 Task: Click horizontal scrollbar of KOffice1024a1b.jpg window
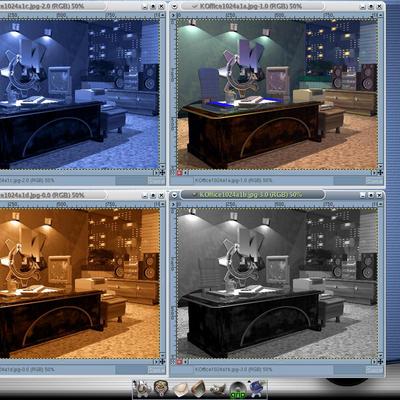(279, 362)
